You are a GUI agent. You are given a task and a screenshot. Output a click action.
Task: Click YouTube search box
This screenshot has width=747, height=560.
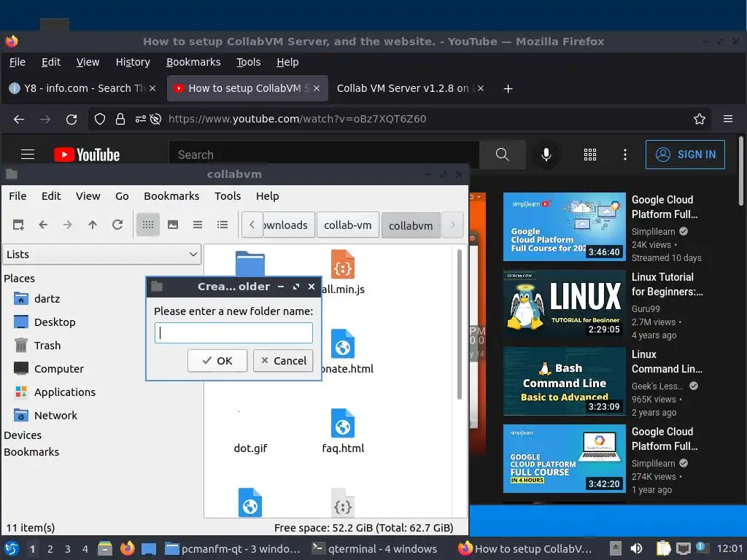[x=324, y=155]
